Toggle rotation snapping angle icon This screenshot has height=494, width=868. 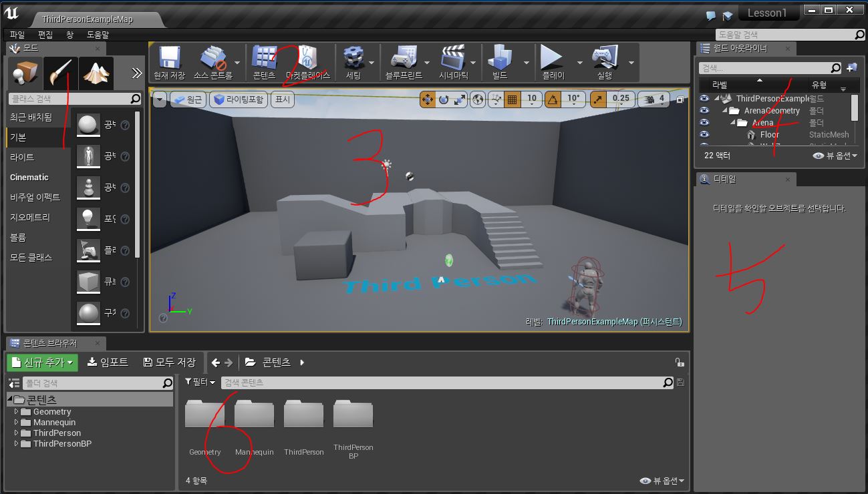point(553,99)
